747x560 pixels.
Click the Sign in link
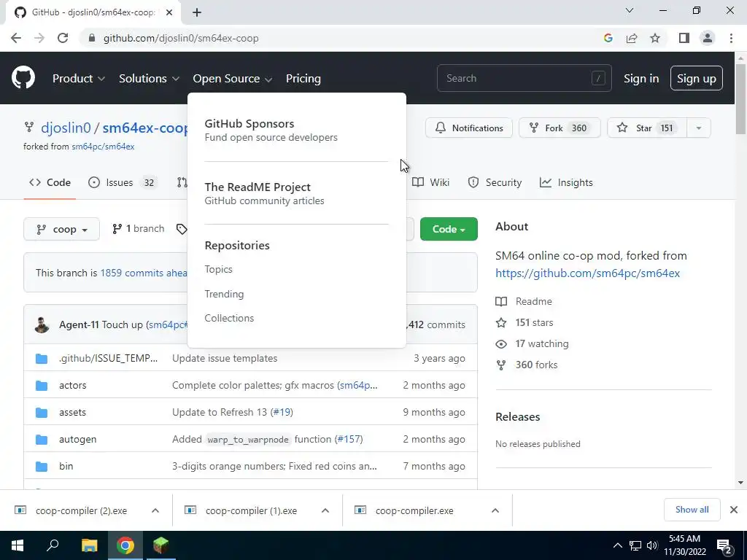pyautogui.click(x=641, y=79)
